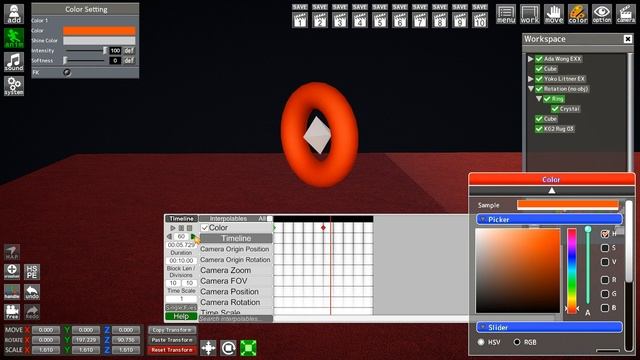Click the Duration field 00:10.00

pos(181,260)
